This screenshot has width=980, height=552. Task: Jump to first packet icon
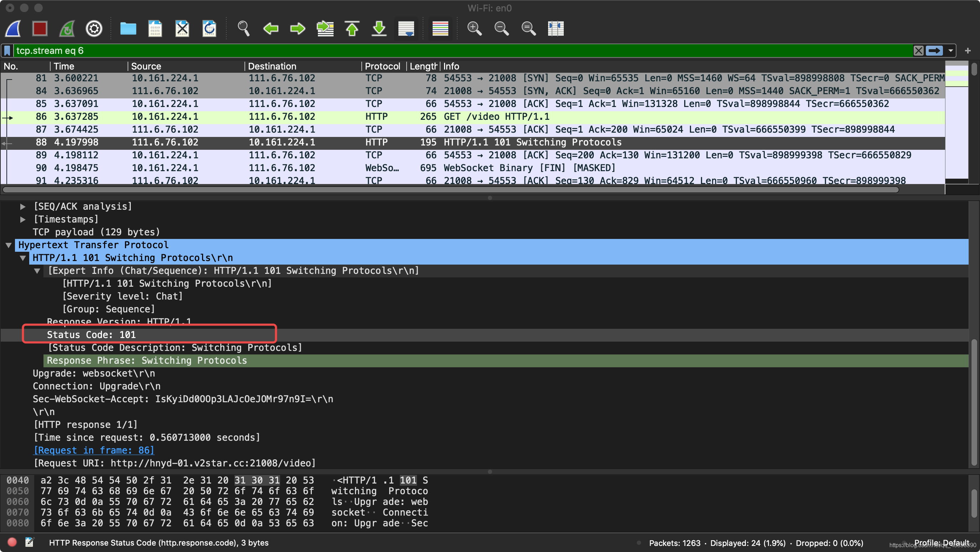pyautogui.click(x=352, y=29)
